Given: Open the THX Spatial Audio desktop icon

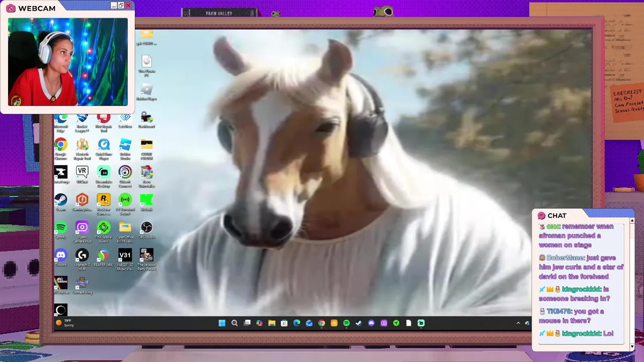Looking at the screenshot, I should click(x=104, y=232).
